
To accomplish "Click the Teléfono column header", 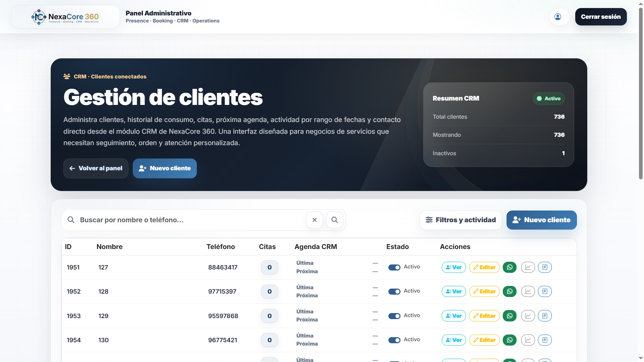I will (x=221, y=247).
